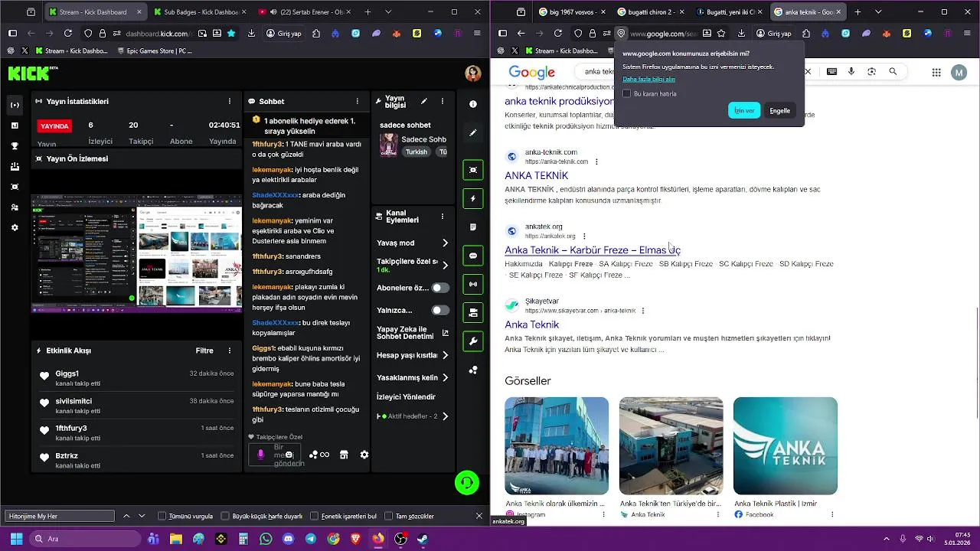Open the shop icon below the chat
980x551 pixels.
(344, 455)
